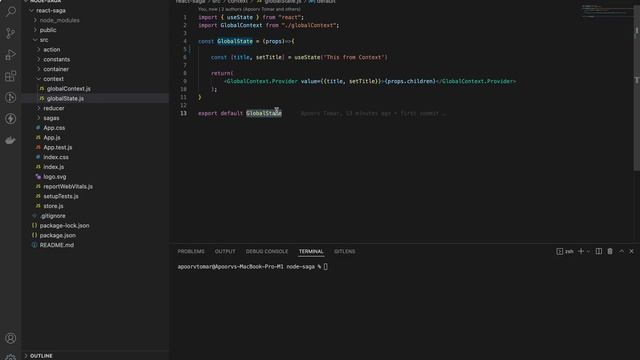Switch to the GITLENS tab
The height and width of the screenshot is (360, 640).
point(344,251)
